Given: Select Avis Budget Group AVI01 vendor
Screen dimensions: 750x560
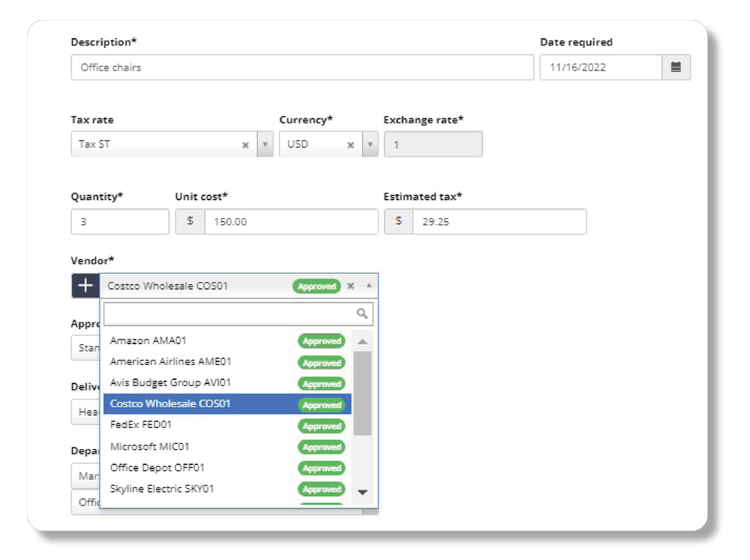Looking at the screenshot, I should [x=227, y=383].
